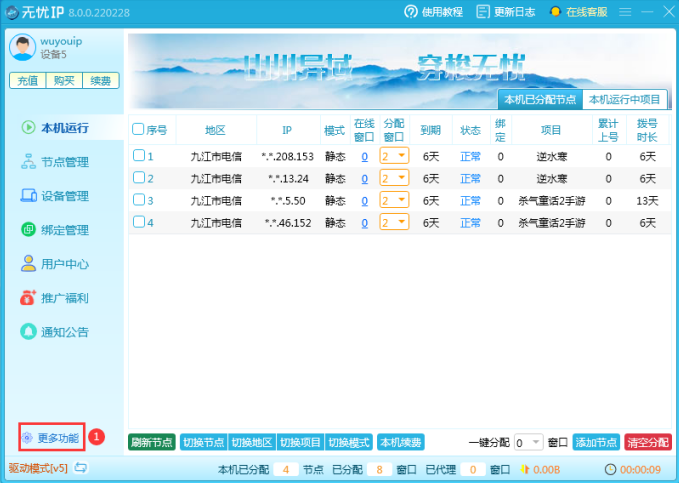Switch to 本机运行中项目 tab
The height and width of the screenshot is (483, 679).
[x=624, y=99]
